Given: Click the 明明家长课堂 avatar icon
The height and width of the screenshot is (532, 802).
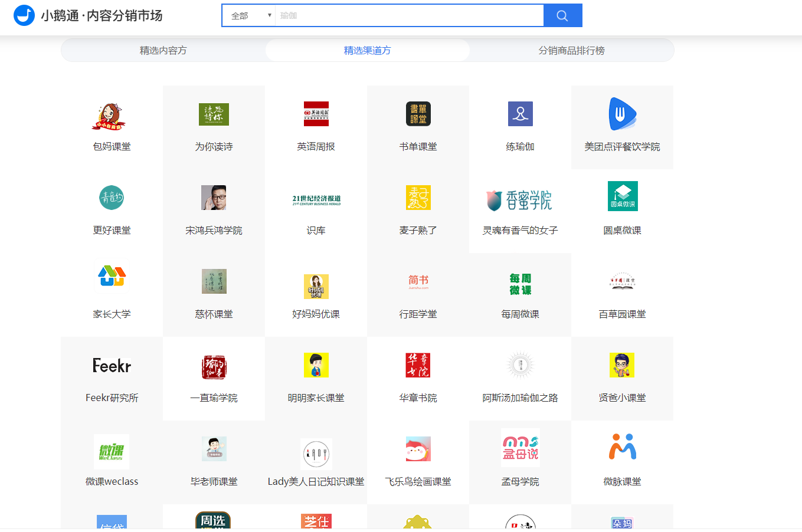Looking at the screenshot, I should 316,365.
